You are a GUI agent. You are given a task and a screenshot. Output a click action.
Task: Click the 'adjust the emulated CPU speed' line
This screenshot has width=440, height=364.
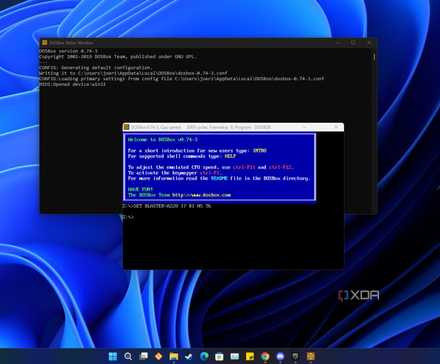click(x=211, y=167)
